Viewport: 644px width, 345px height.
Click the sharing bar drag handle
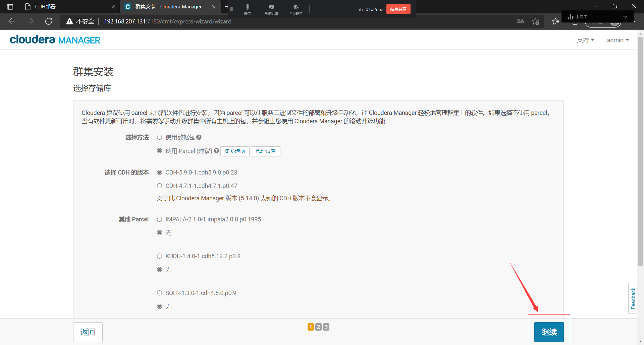[231, 9]
